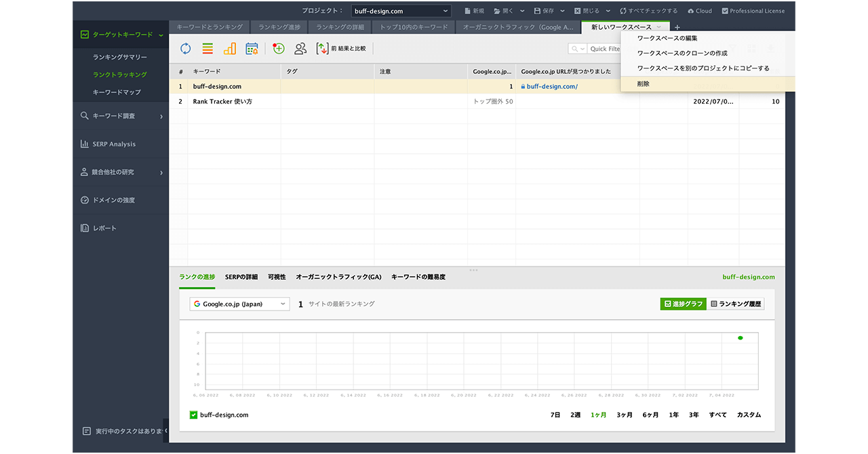Click the green add keyword plus icon
Image resolution: width=868 pixels, height=454 pixels.
point(278,49)
